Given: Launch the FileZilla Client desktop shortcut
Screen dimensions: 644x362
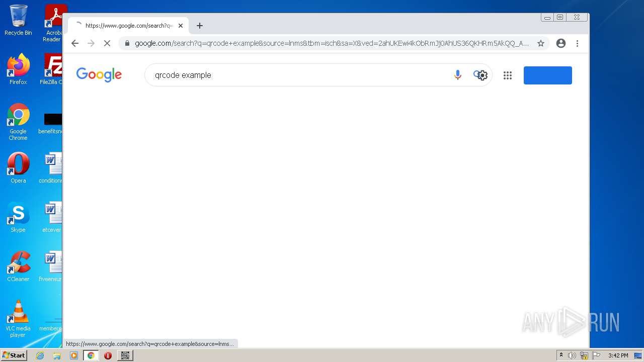Looking at the screenshot, I should 52,69.
